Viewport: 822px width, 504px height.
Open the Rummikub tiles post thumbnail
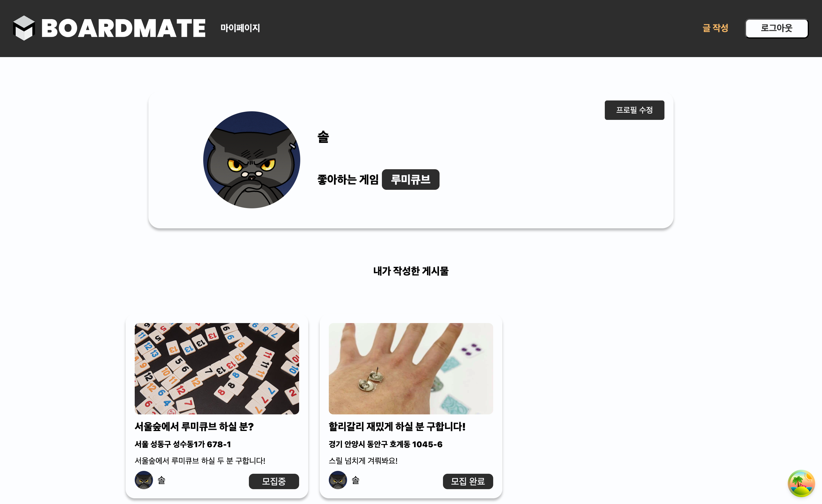click(x=217, y=368)
